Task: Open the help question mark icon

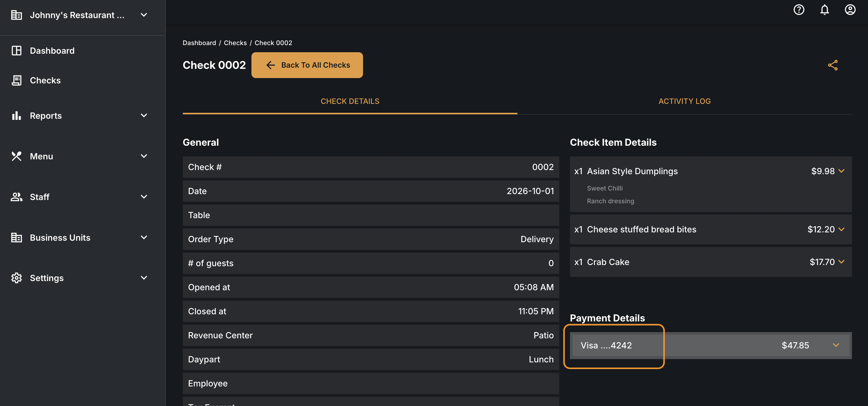Action: (799, 9)
